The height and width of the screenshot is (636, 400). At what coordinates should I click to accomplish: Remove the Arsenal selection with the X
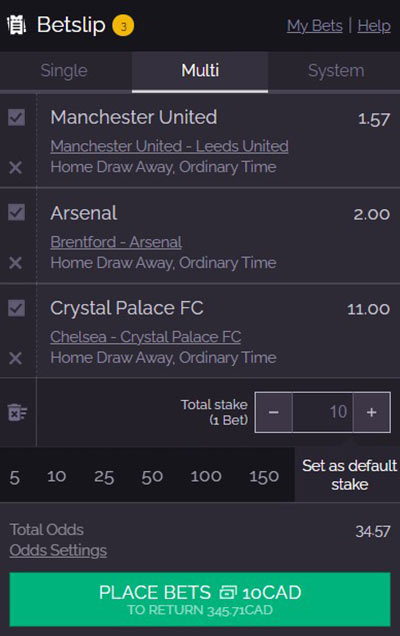15,263
